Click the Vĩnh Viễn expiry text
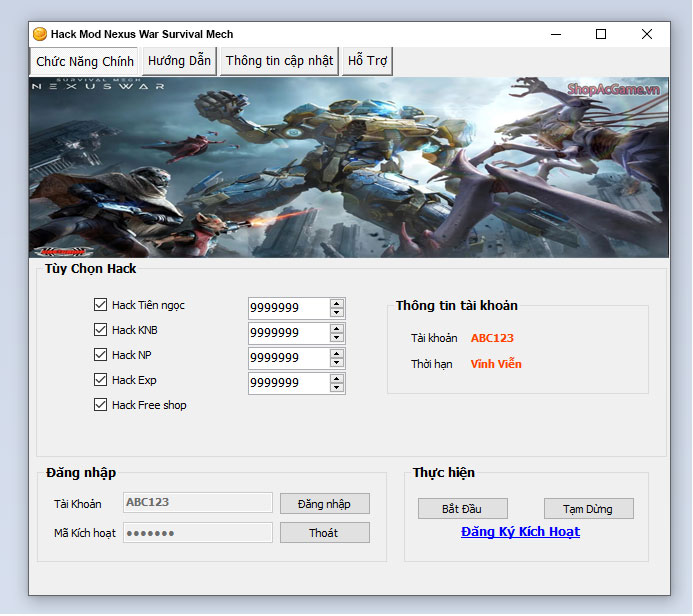693x616 pixels. click(x=496, y=364)
